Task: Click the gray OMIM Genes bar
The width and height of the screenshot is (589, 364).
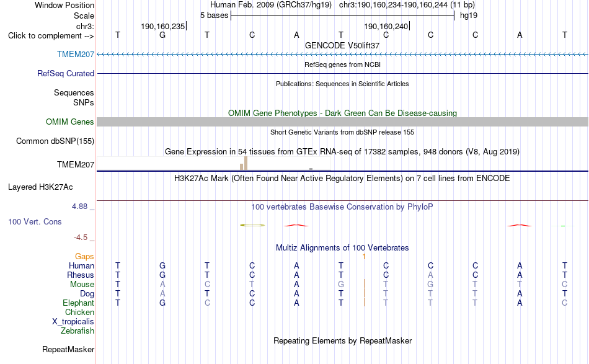Action: coord(342,122)
